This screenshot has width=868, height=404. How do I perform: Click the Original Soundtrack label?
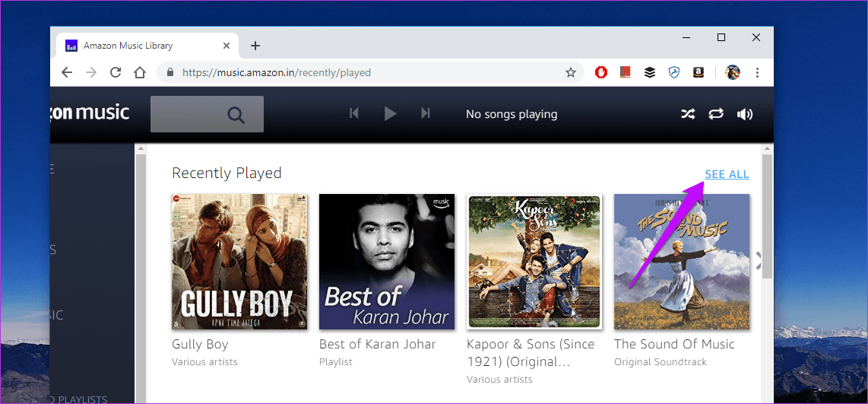point(661,362)
